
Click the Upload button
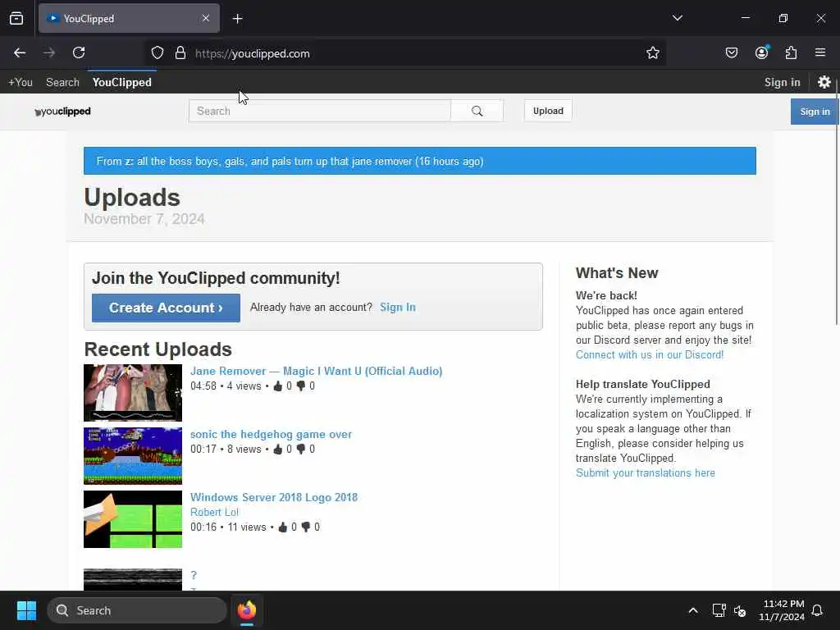(x=548, y=111)
